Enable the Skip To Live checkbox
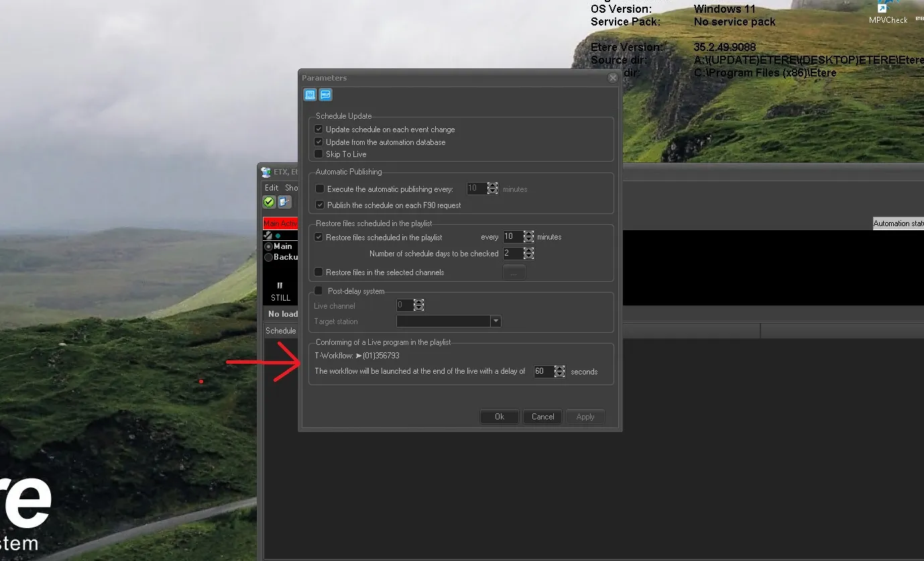The height and width of the screenshot is (561, 924). pos(319,154)
